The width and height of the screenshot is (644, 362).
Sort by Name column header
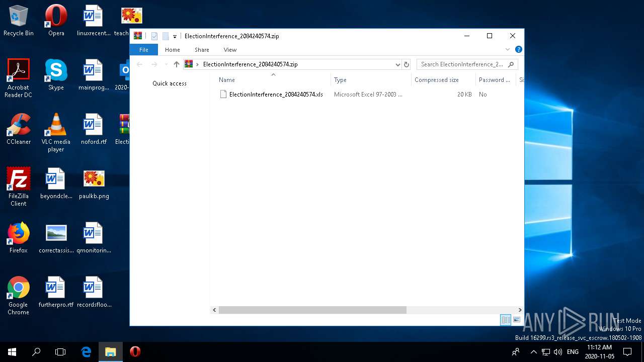pos(273,79)
